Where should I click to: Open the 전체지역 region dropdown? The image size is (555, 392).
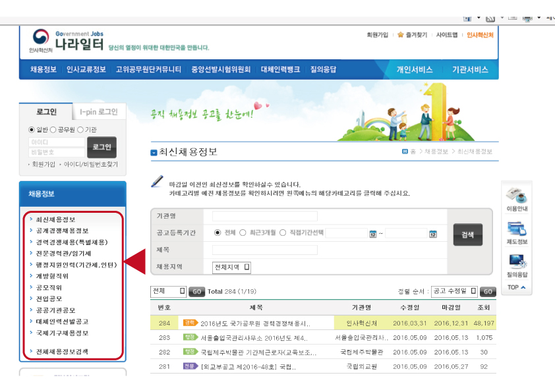(231, 267)
